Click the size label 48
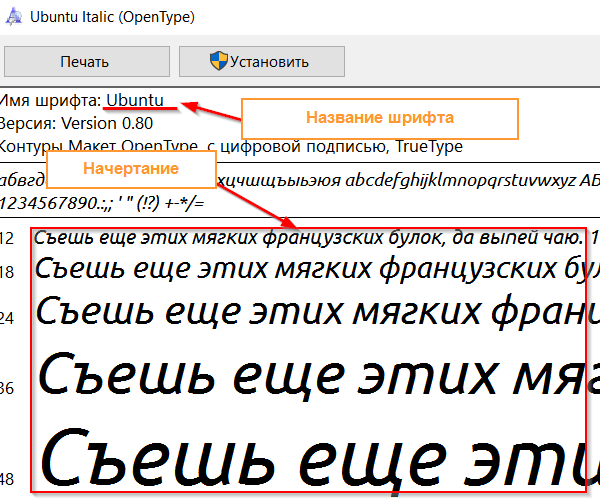Viewport: 600px width, 500px height. [x=7, y=479]
